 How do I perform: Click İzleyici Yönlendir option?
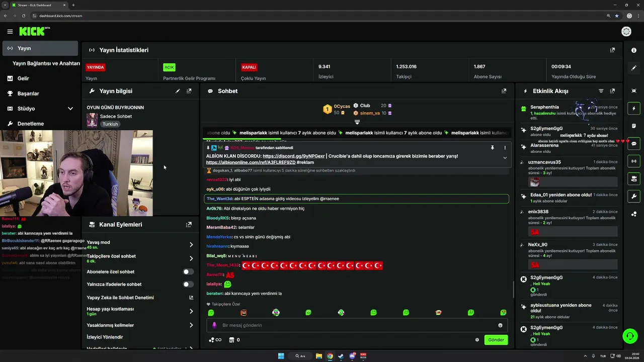coord(105,337)
